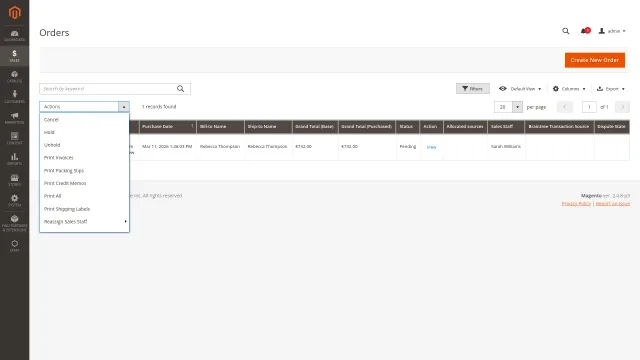
Task: Click the Magento logo icon
Action: point(15,13)
